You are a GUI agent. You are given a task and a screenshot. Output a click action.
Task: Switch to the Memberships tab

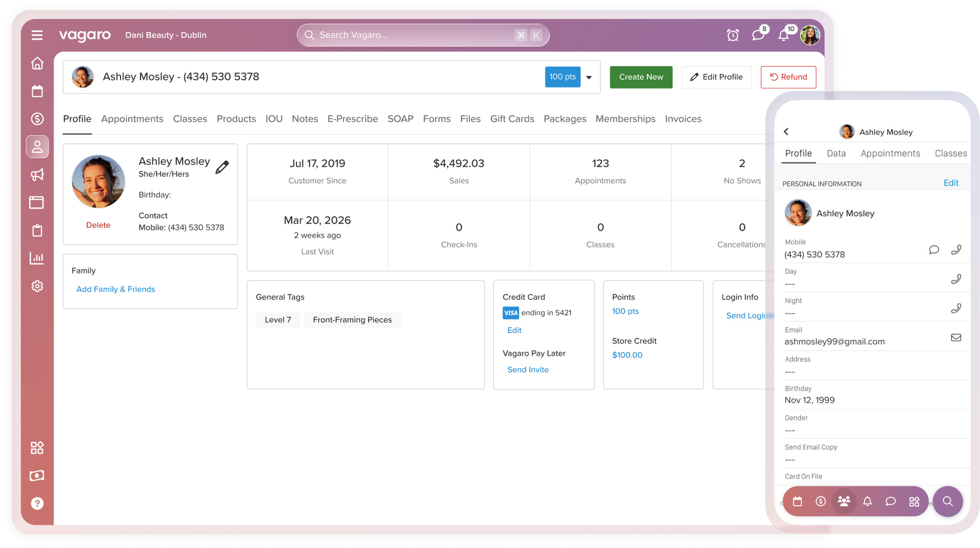pos(625,119)
